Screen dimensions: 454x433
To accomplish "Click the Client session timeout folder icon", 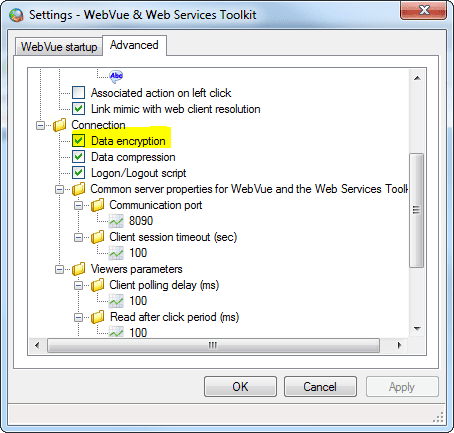I will point(98,237).
